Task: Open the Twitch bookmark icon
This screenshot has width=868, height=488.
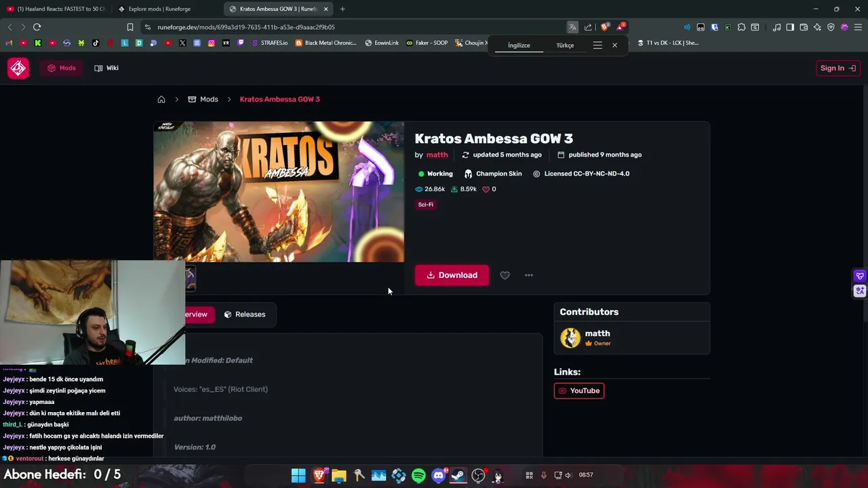Action: (x=241, y=43)
